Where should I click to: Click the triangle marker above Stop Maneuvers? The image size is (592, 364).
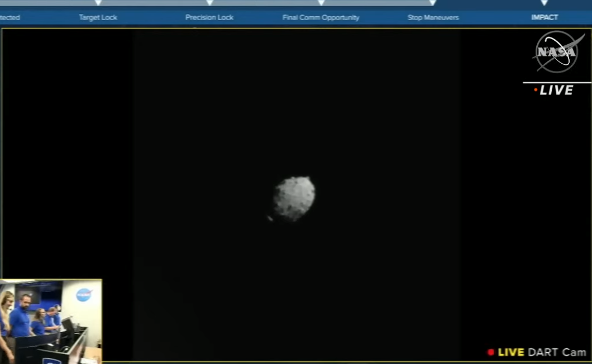433,3
